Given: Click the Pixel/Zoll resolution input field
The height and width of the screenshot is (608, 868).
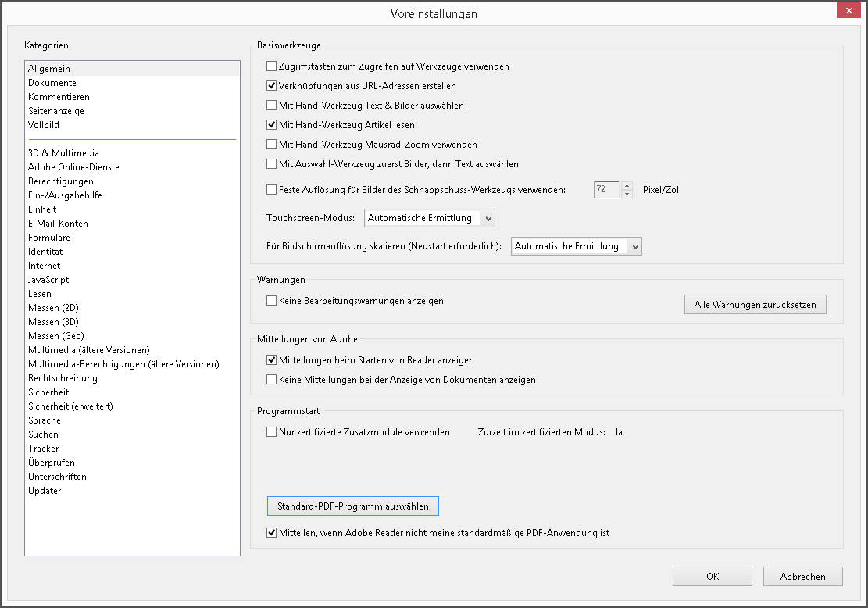Looking at the screenshot, I should 606,189.
